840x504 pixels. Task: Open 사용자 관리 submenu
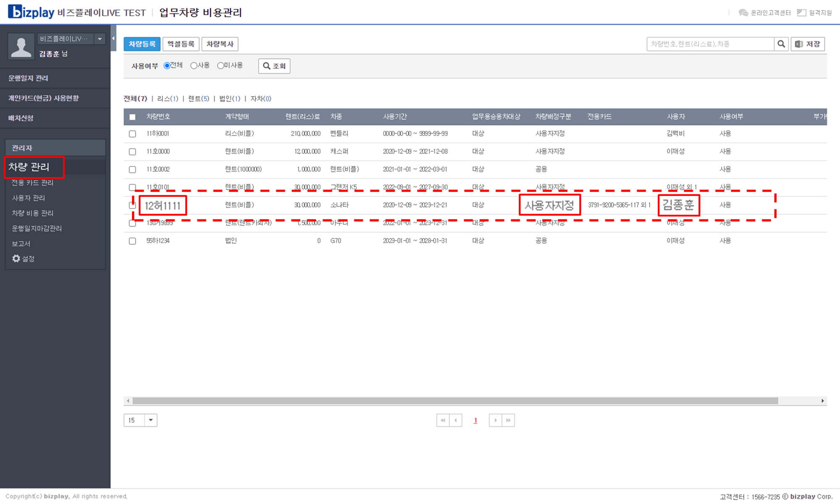pyautogui.click(x=28, y=198)
